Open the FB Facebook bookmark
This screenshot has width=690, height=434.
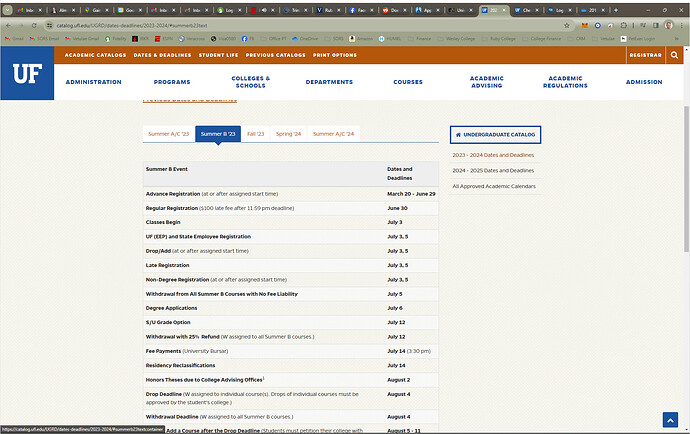tap(248, 39)
